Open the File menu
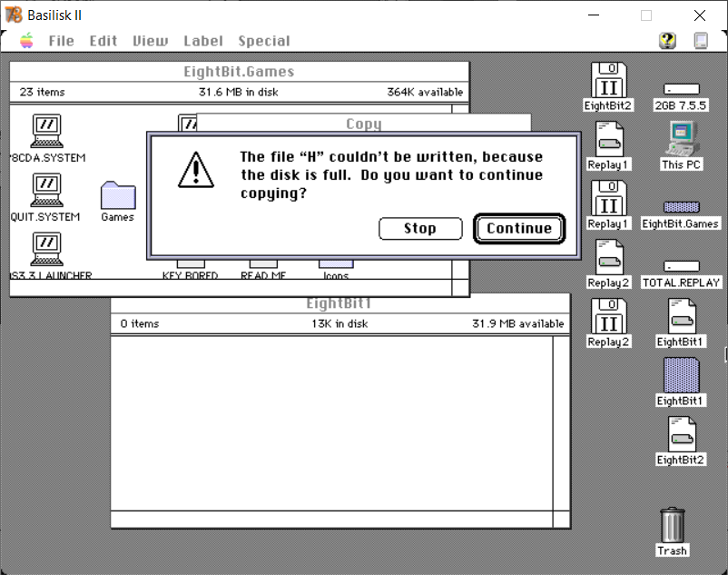 [62, 41]
